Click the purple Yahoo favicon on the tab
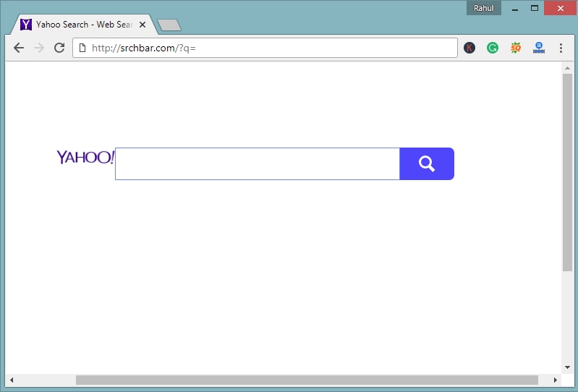This screenshot has width=578, height=392. click(26, 25)
